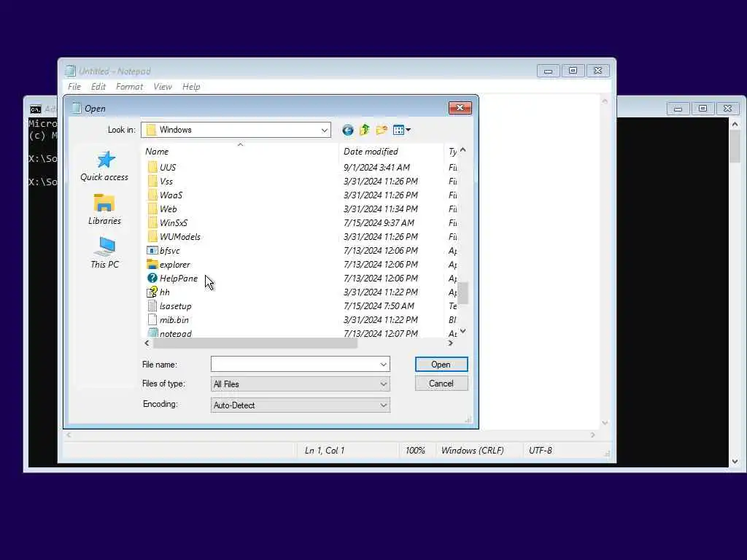The image size is (747, 560).
Task: Open the Notepad View menu
Action: (163, 87)
